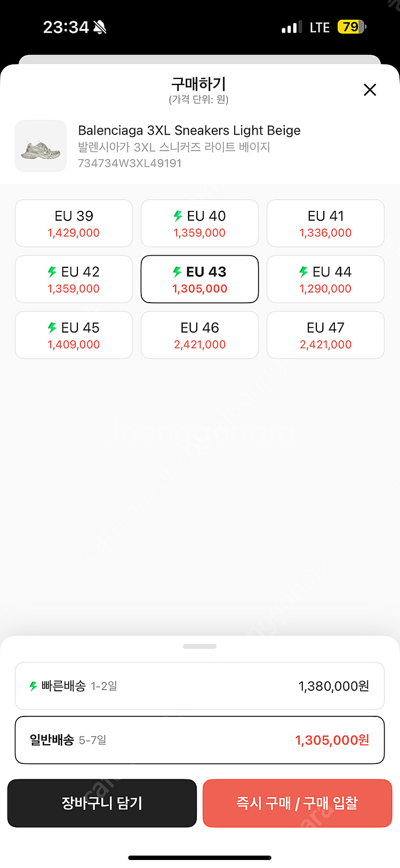Choose 빠른배송 1-2일 delivery option
Viewport: 400px width, 868px height.
pyautogui.click(x=199, y=686)
